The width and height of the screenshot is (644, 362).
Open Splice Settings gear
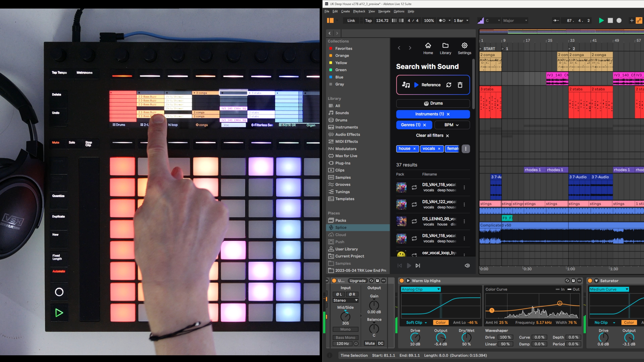pos(464,46)
